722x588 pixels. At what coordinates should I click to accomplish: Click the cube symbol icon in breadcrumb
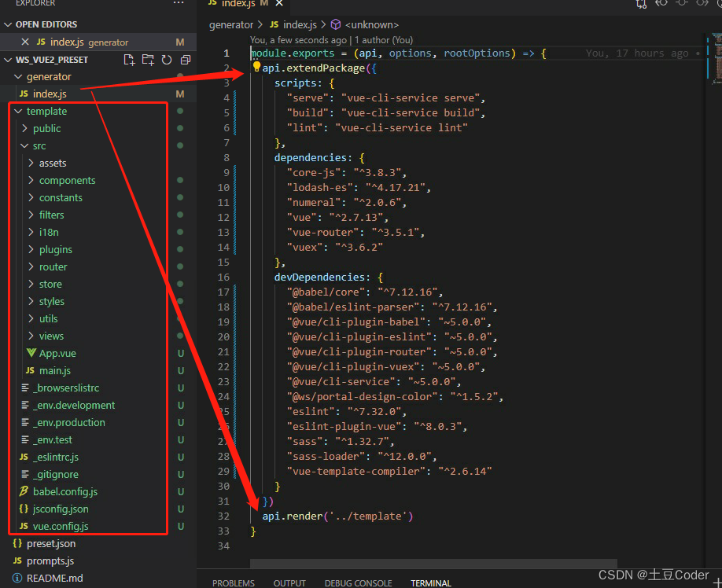pos(336,24)
